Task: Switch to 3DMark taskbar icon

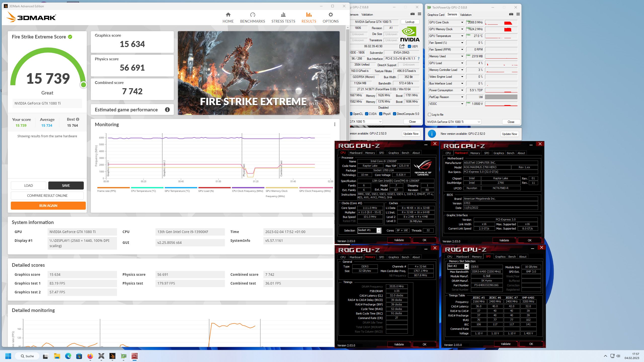Action: coord(112,356)
